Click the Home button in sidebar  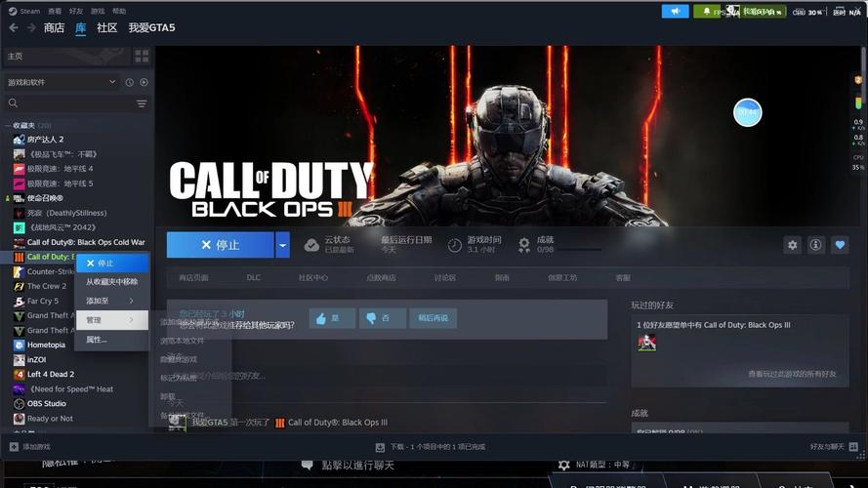point(65,56)
